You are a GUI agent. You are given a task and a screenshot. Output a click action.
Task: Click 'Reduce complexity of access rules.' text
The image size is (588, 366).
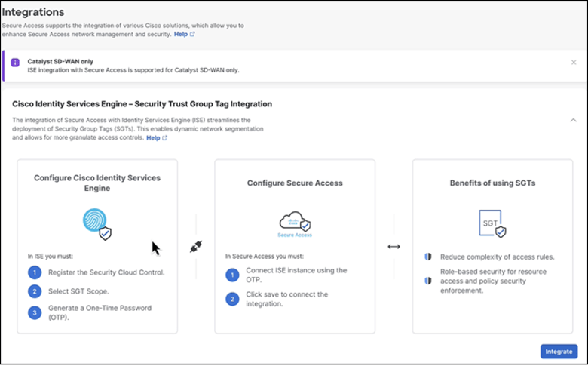(x=498, y=257)
